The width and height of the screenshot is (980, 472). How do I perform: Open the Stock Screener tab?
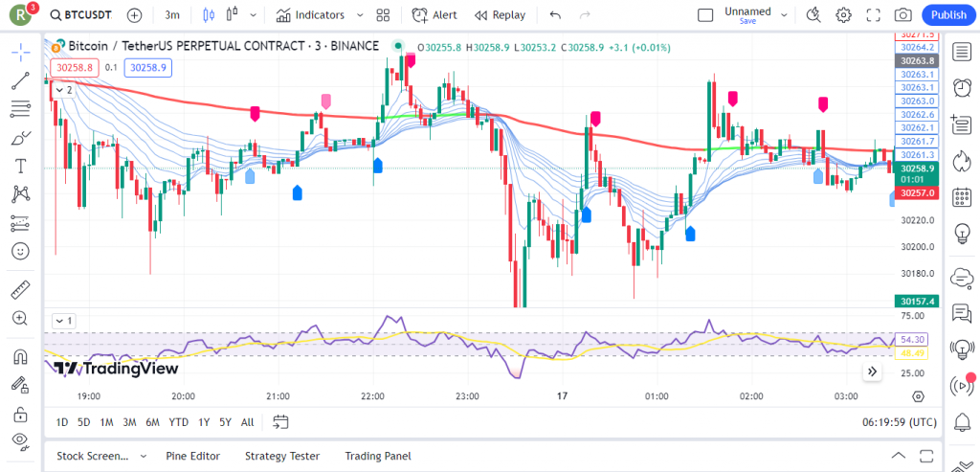(x=93, y=457)
